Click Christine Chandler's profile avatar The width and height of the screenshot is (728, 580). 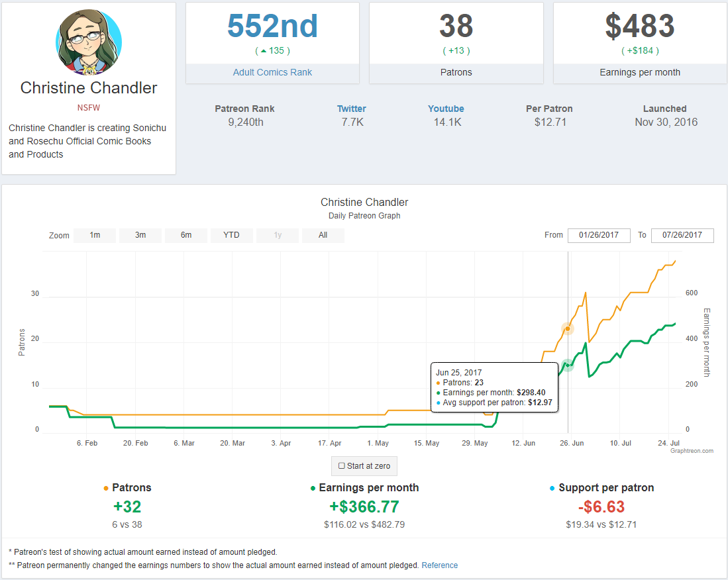(x=89, y=42)
